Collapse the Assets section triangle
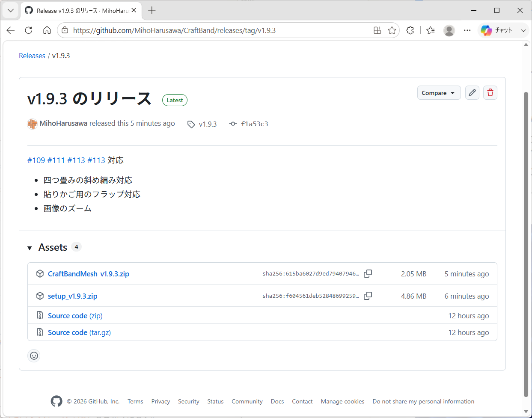Image resolution: width=532 pixels, height=418 pixels. coord(30,248)
